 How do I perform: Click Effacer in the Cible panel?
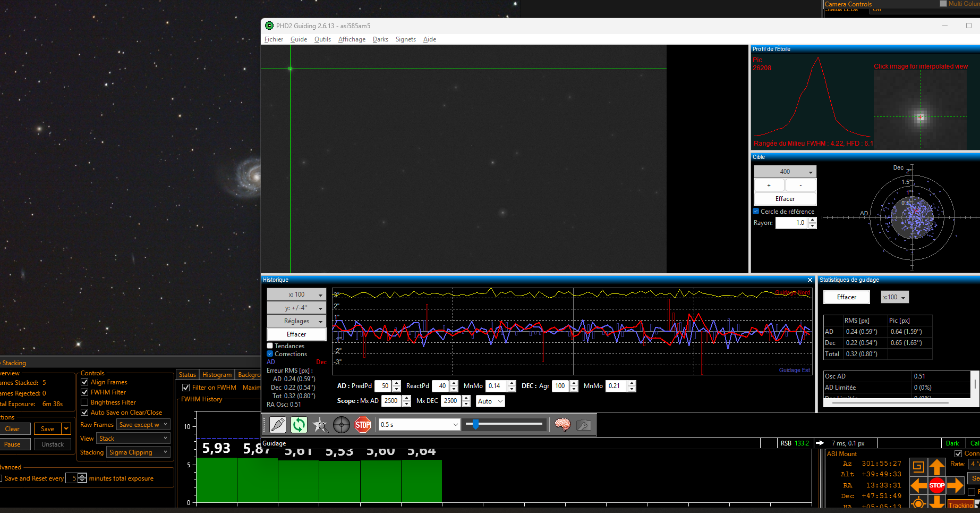pos(785,199)
